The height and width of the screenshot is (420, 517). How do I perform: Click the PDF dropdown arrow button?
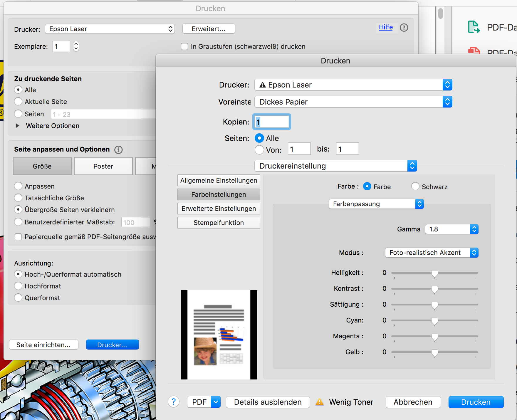pos(216,402)
